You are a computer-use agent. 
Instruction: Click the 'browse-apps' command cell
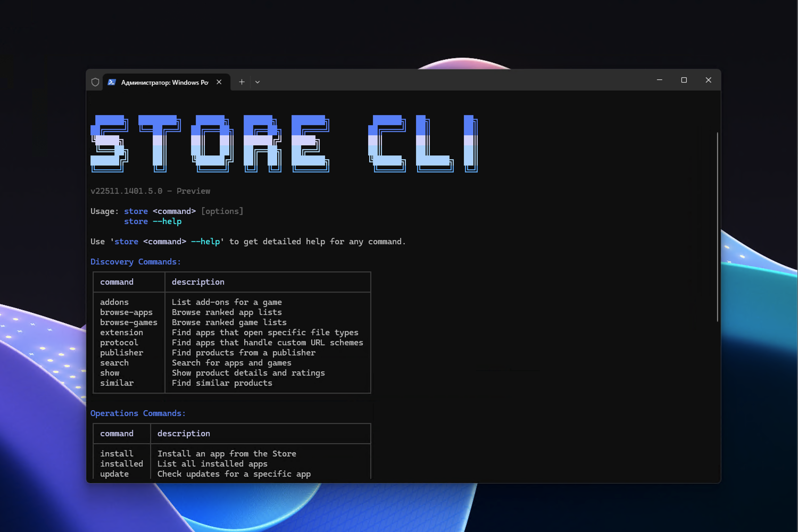(127, 312)
